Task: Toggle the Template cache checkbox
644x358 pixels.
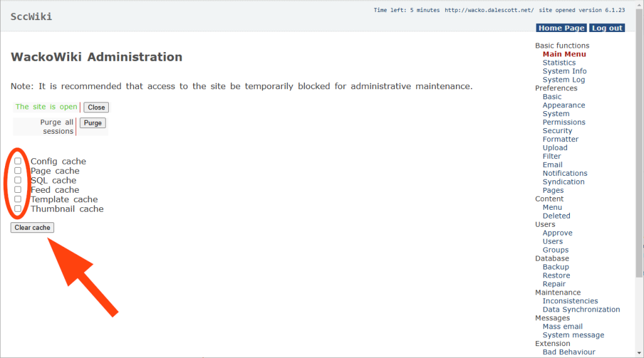Action: pos(18,199)
